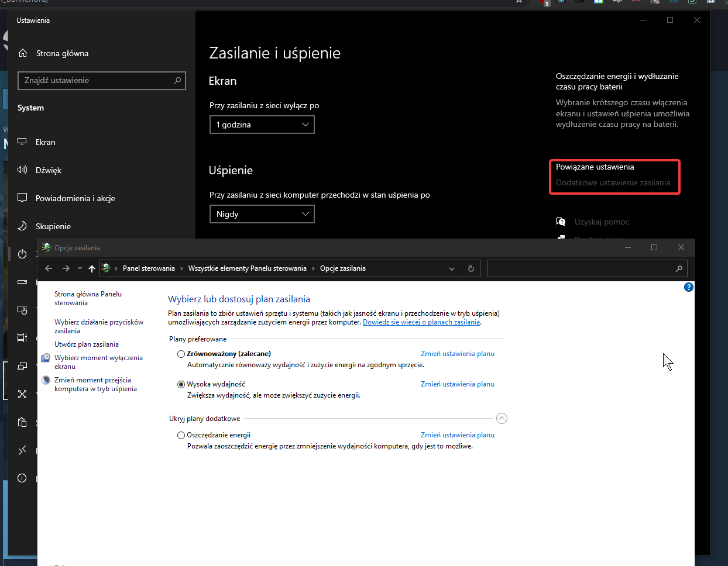Open Dodatkowe ustawienia zasilania link

click(613, 183)
